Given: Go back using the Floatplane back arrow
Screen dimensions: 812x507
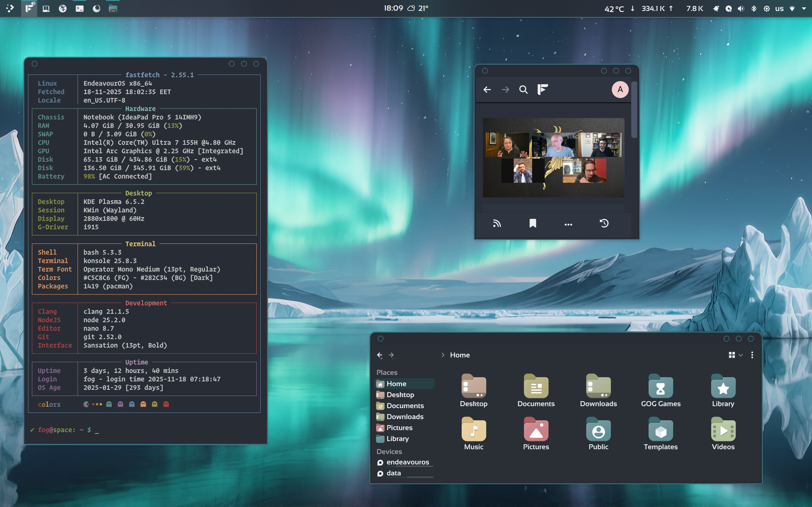Looking at the screenshot, I should click(487, 90).
